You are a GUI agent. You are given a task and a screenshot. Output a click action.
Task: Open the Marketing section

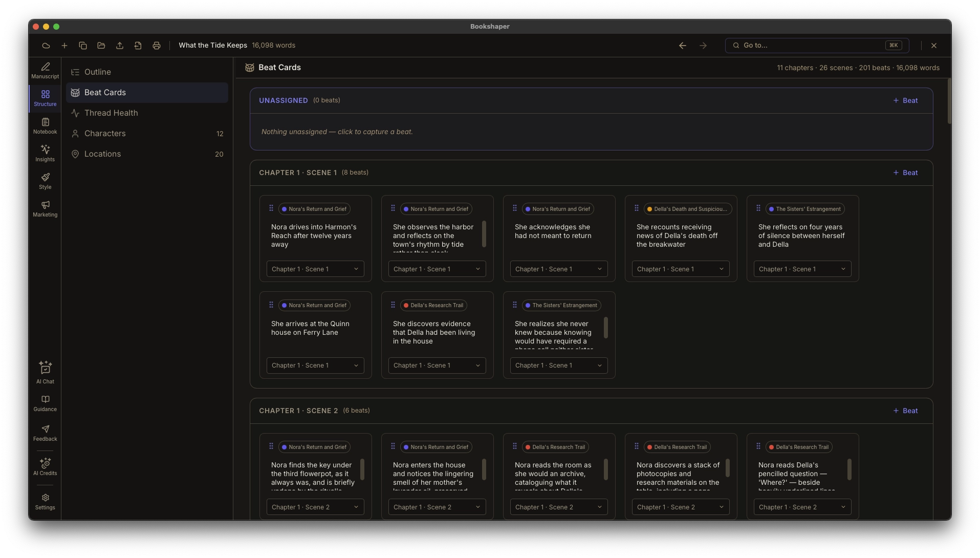pos(45,209)
